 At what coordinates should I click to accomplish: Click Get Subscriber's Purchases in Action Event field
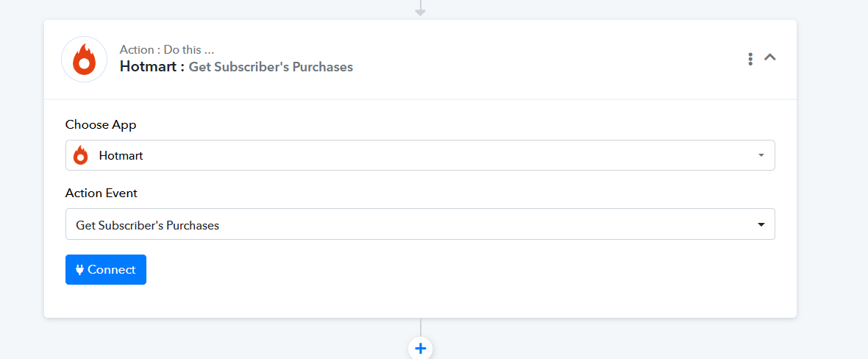click(x=147, y=226)
